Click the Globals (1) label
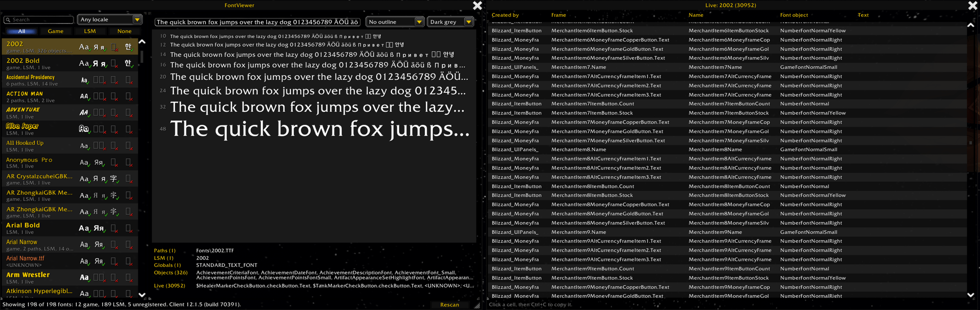 tap(167, 265)
